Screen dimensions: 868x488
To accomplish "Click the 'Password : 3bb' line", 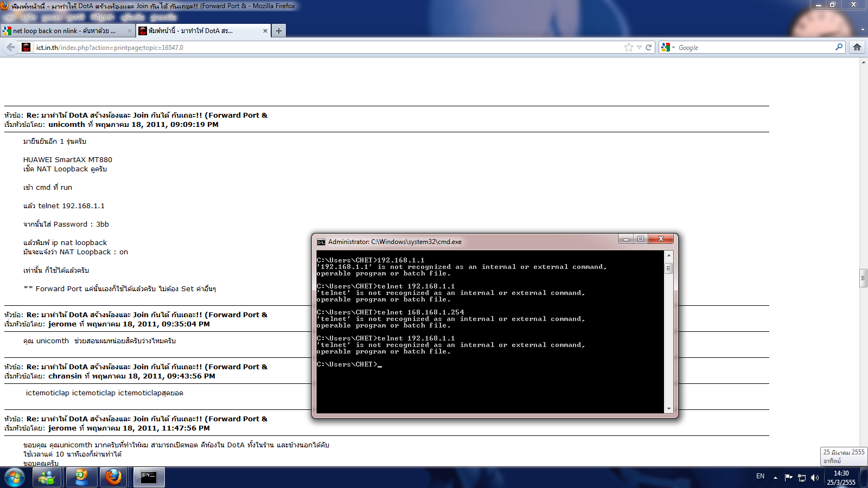I will click(66, 224).
